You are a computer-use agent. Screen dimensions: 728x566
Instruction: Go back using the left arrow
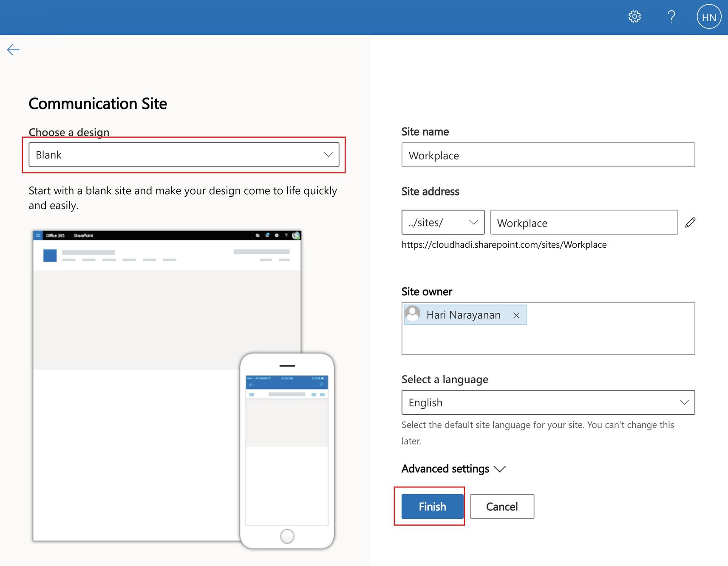pyautogui.click(x=13, y=50)
